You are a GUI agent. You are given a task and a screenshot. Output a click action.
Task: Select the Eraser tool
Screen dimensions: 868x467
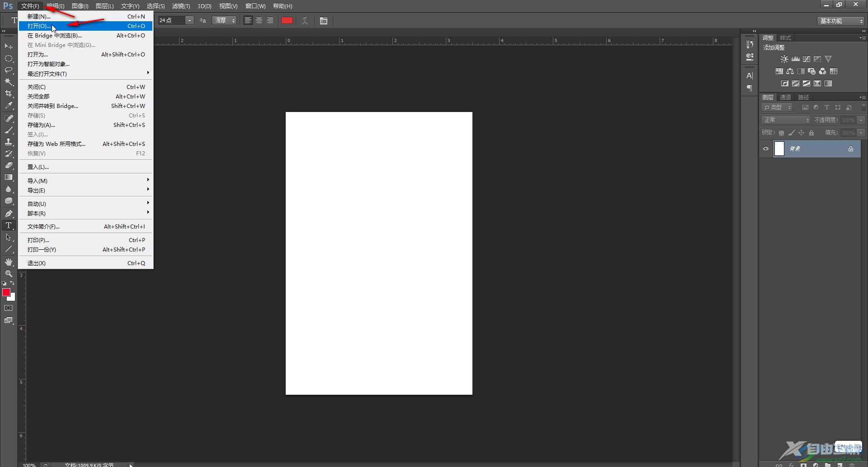(x=9, y=165)
